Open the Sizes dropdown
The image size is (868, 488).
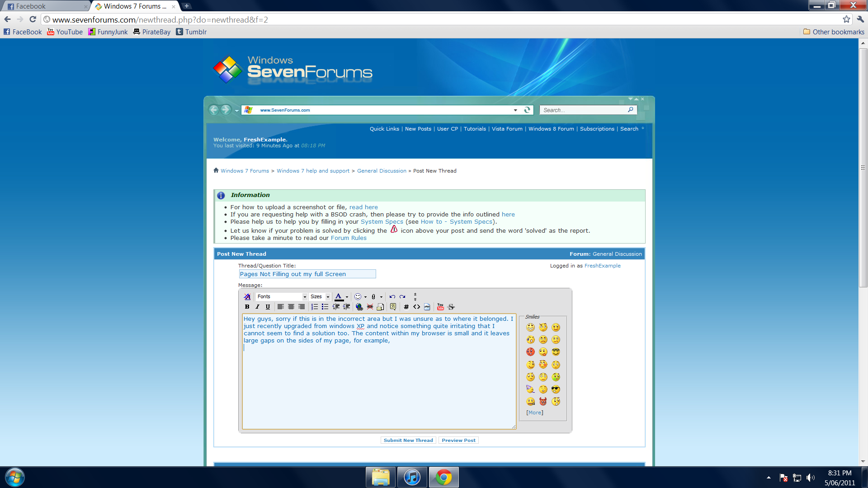coord(320,297)
